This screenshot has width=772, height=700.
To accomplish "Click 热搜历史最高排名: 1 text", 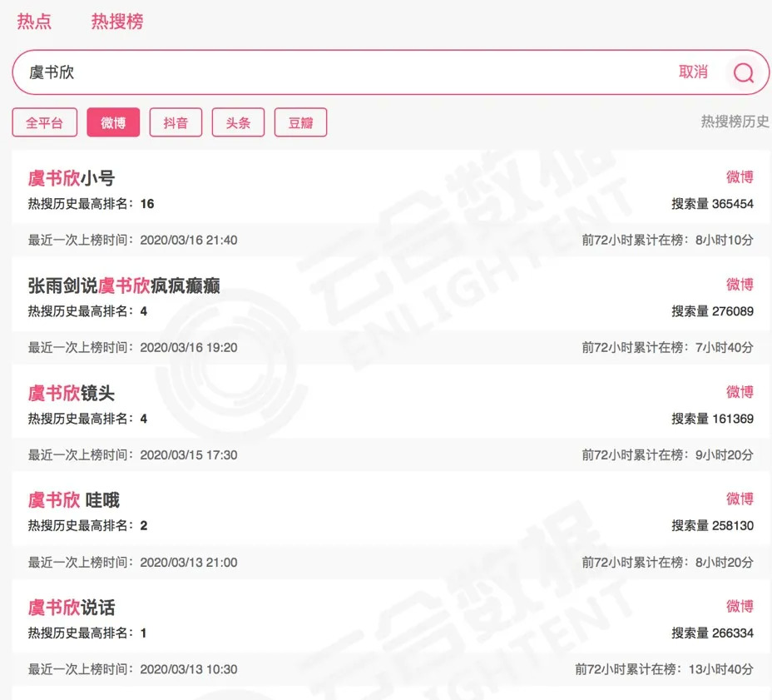I will coord(87,633).
